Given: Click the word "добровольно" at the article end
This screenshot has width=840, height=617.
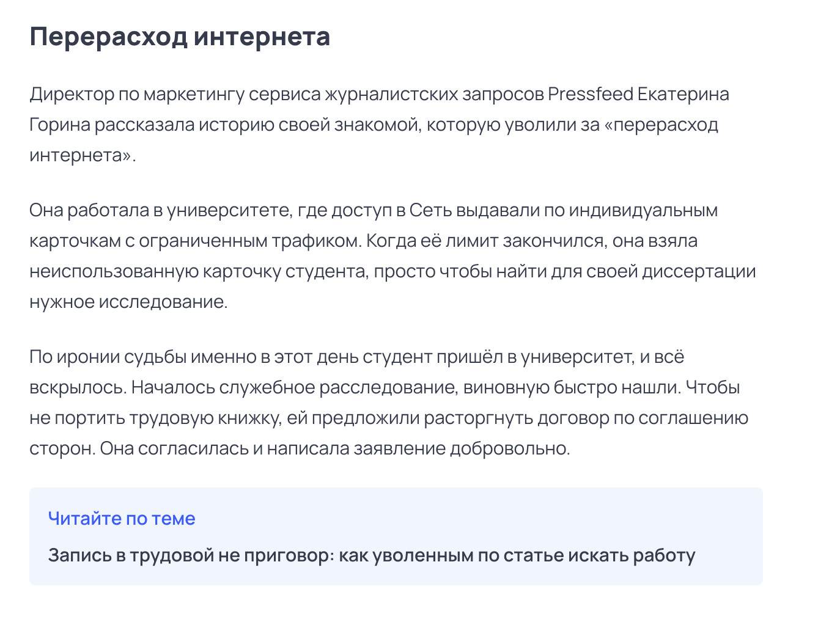Looking at the screenshot, I should click(509, 448).
